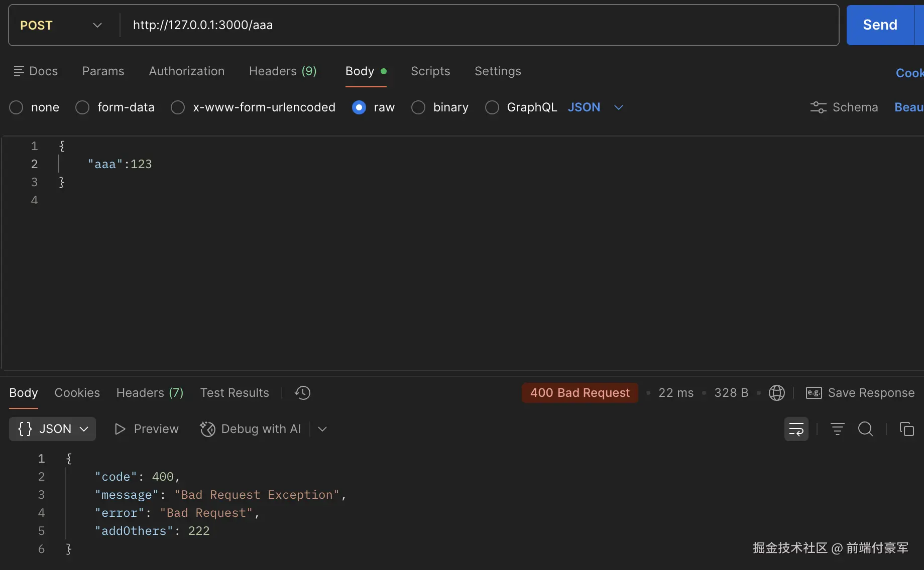Copy the response to clipboard
924x570 pixels.
(x=906, y=429)
